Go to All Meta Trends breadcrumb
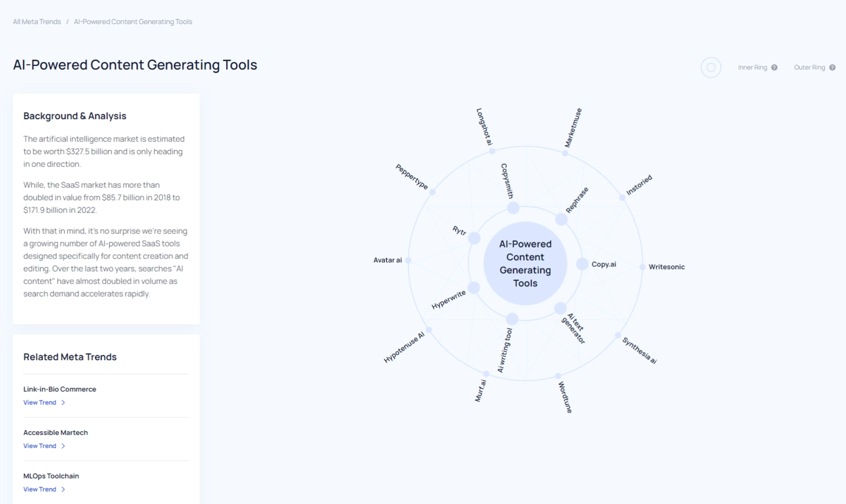This screenshot has height=504, width=846. click(x=37, y=22)
